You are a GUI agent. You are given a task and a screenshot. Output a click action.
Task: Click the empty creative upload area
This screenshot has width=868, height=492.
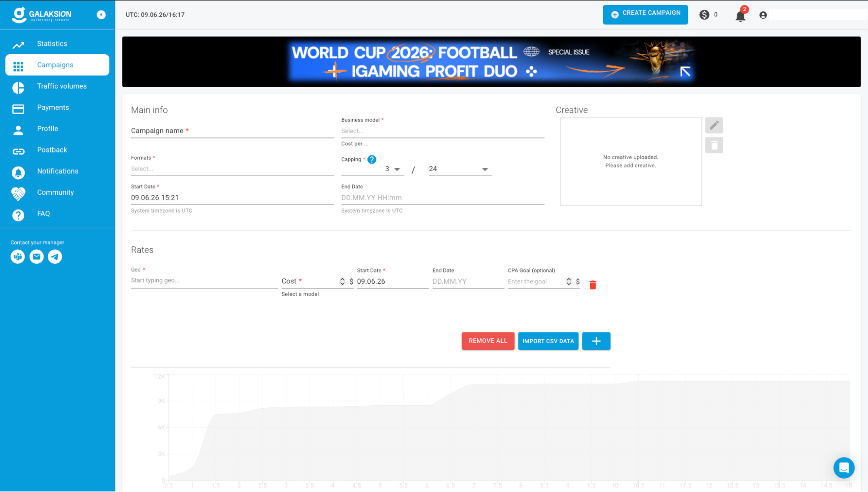(630, 161)
